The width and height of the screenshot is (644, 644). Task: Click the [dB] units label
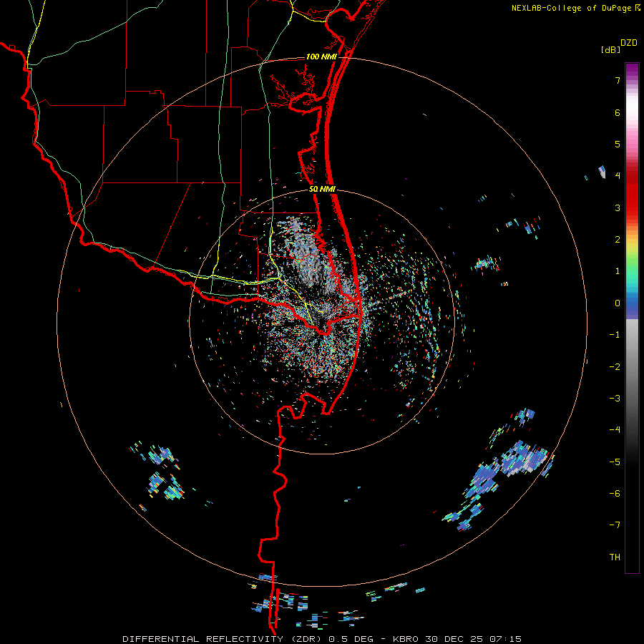click(x=610, y=49)
